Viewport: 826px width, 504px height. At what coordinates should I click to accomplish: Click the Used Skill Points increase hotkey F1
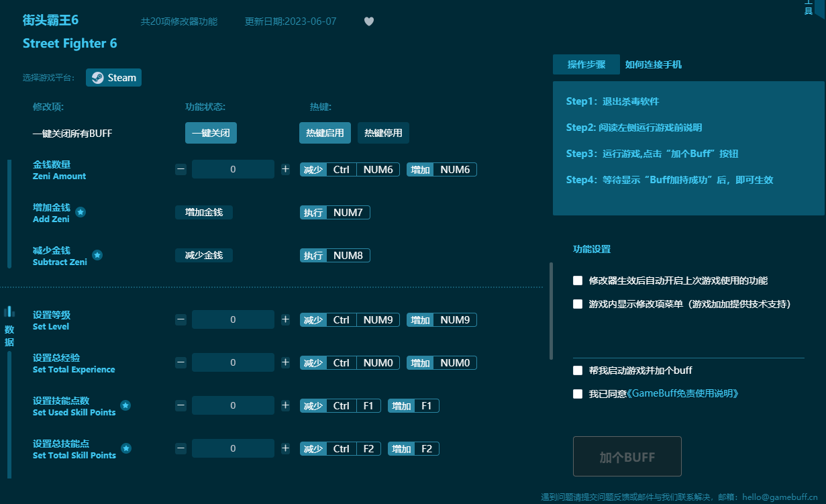413,406
